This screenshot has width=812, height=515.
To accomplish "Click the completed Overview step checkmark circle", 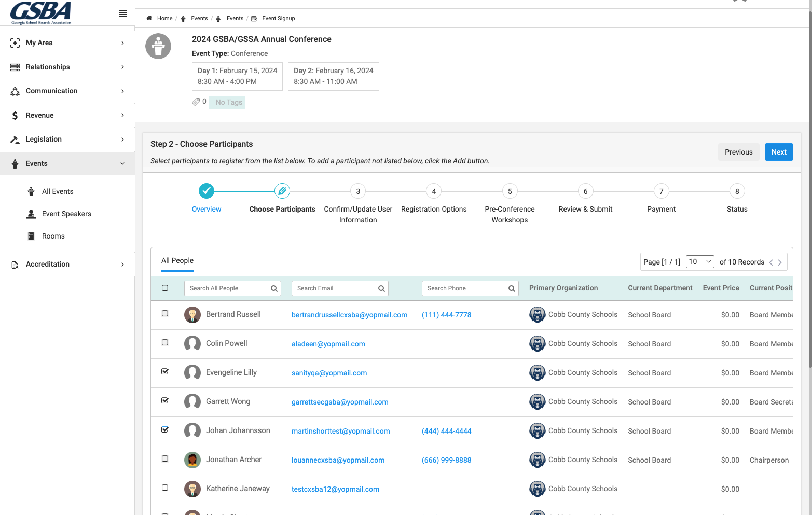I will [207, 191].
